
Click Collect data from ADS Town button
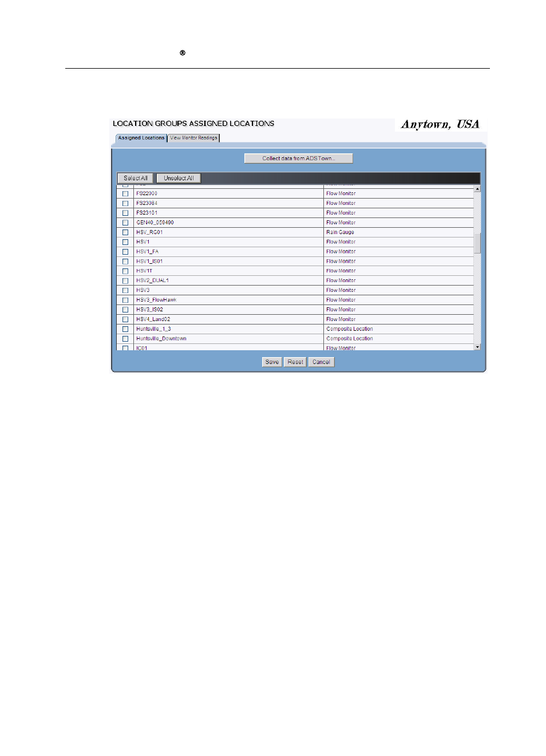point(299,159)
